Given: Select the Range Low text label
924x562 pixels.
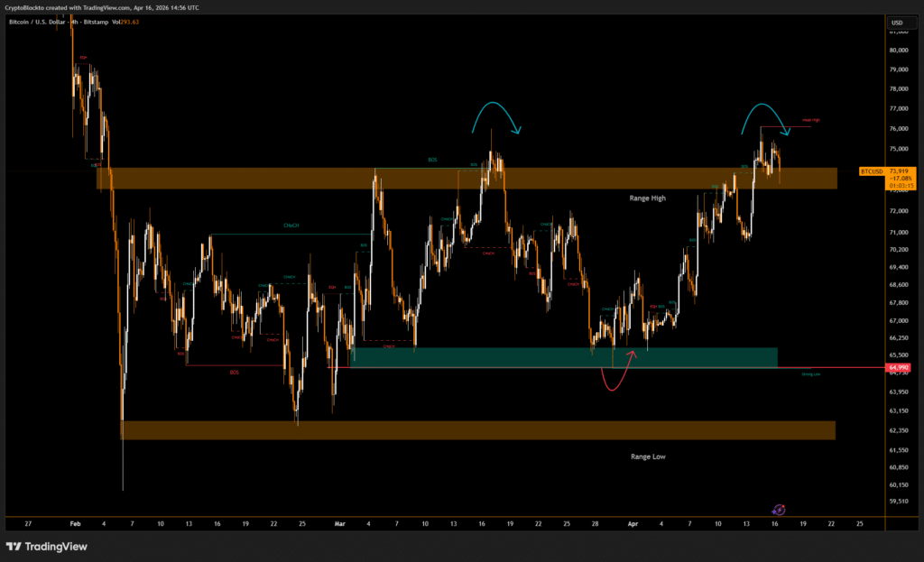Looking at the screenshot, I should pos(648,456).
